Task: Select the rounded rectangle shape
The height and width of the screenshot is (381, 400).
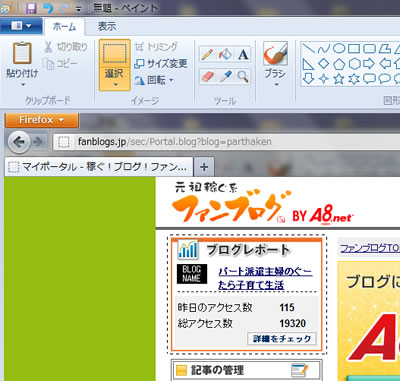Action: click(369, 49)
